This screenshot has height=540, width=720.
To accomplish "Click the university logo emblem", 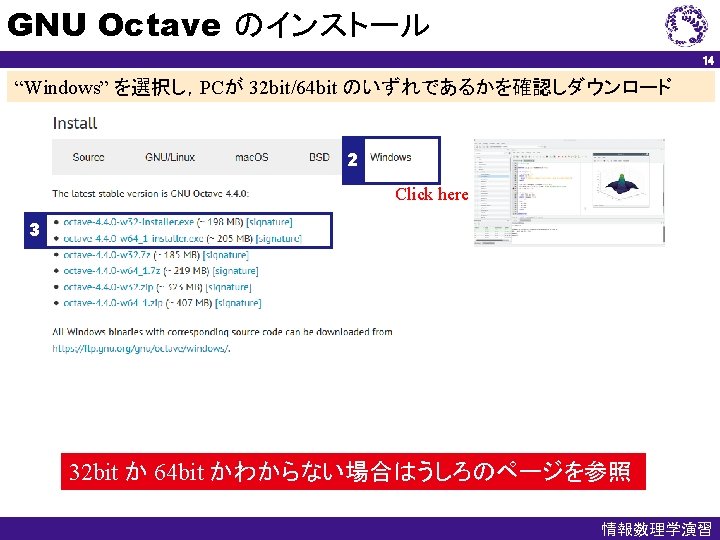I will coord(687,25).
